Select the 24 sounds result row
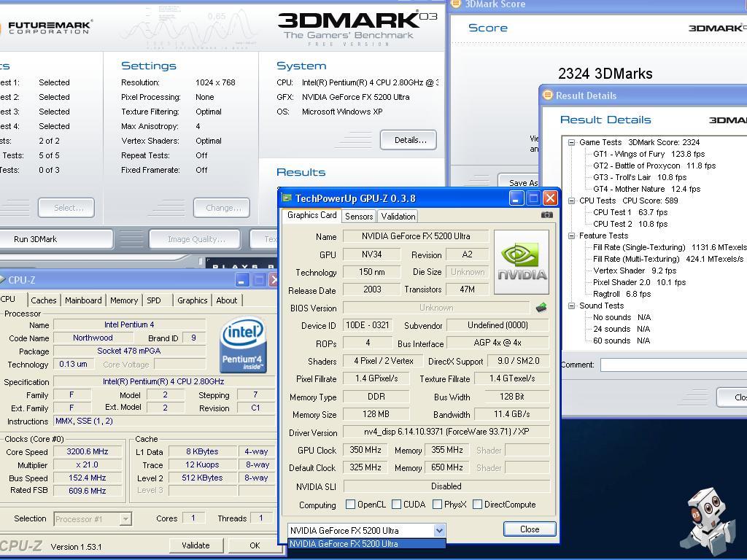The height and width of the screenshot is (560, 747). (622, 329)
